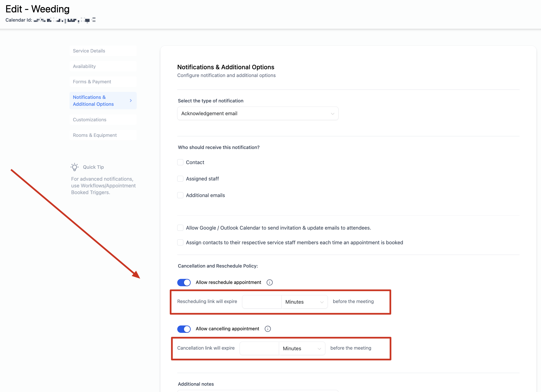
Task: Switch to Availability section
Action: coord(84,66)
